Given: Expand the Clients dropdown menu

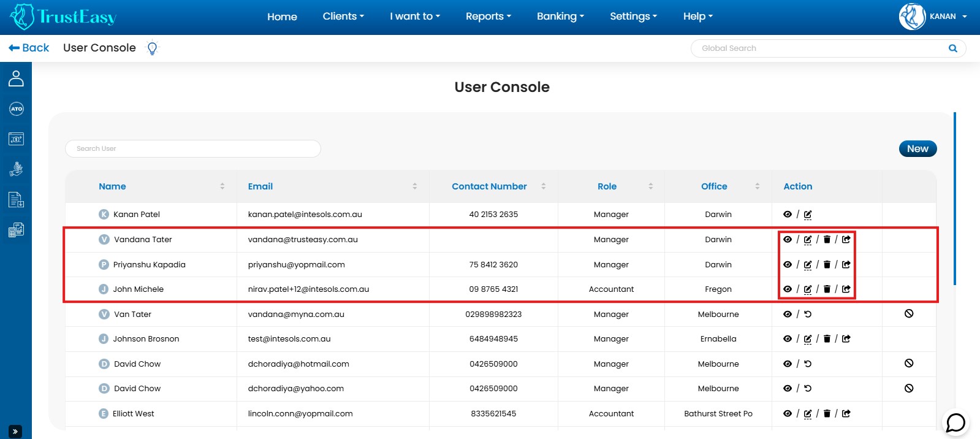Looking at the screenshot, I should 343,17.
